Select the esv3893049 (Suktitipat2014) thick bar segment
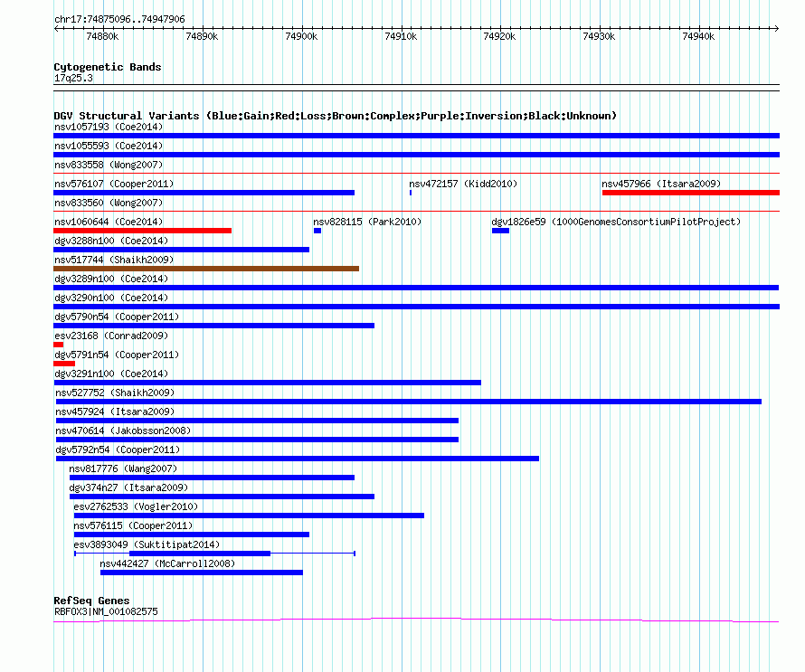The width and height of the screenshot is (805, 672). (x=200, y=554)
